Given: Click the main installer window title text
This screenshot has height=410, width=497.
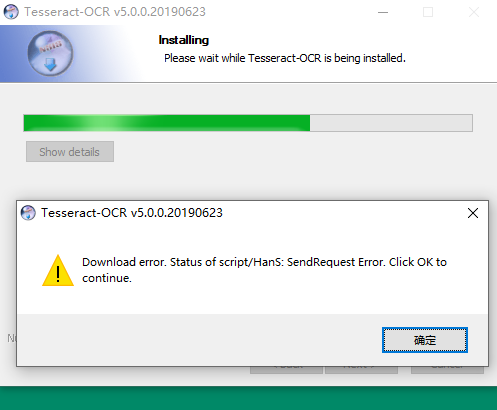Looking at the screenshot, I should click(115, 12).
